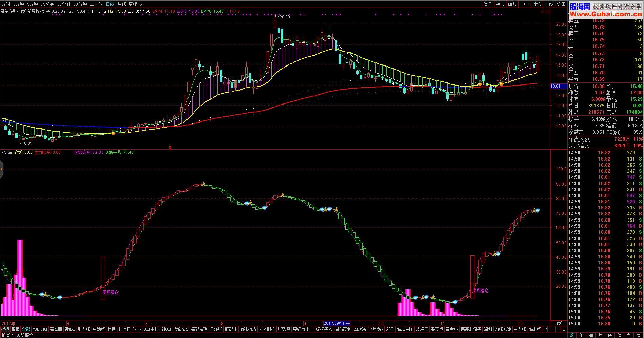Select the 周线 weekly period
644x339 pixels.
[122, 4]
